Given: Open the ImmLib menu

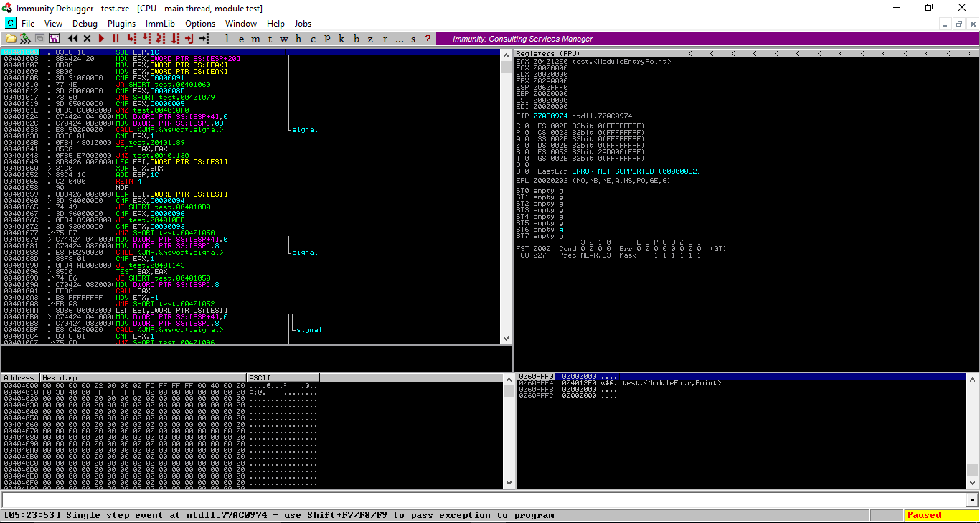Looking at the screenshot, I should (160, 24).
